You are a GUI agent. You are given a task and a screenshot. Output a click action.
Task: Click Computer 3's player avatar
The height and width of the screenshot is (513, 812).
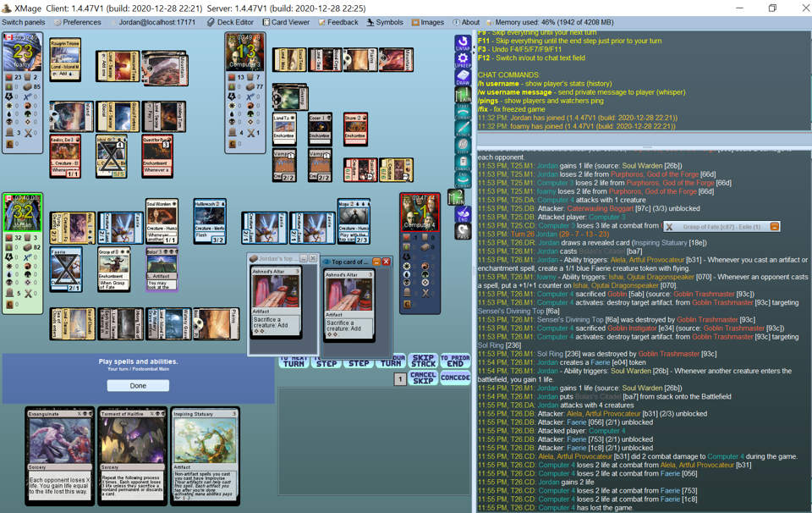244,53
